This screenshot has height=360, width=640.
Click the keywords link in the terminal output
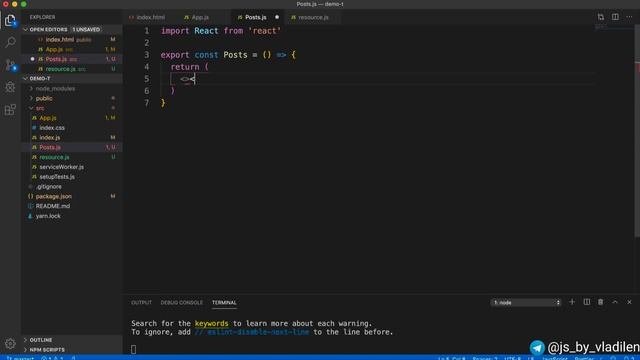pos(211,323)
